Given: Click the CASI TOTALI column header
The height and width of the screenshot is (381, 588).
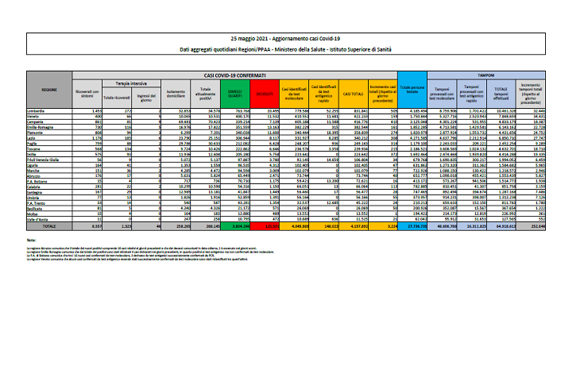Looking at the screenshot, I should point(352,92).
